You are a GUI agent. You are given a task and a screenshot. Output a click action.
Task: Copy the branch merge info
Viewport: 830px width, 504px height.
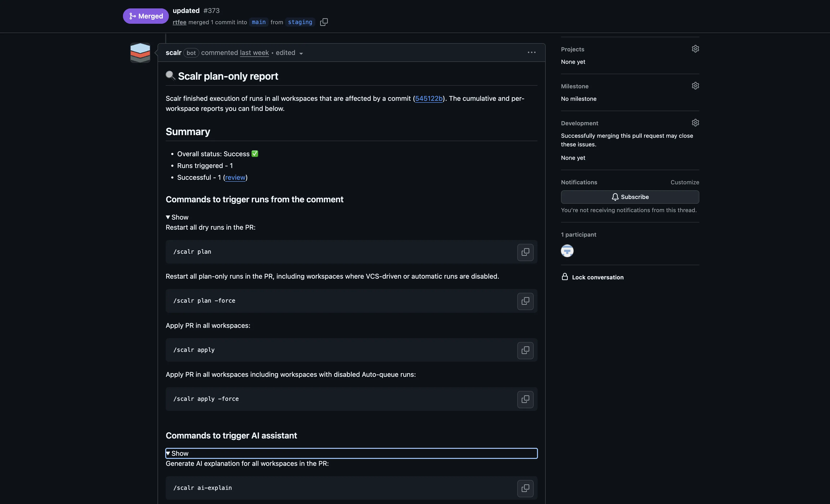pos(323,22)
